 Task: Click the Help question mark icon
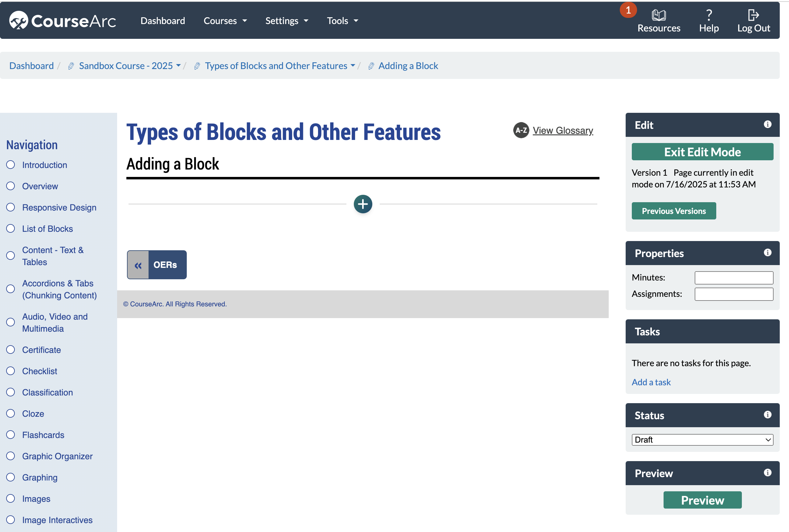coord(709,15)
